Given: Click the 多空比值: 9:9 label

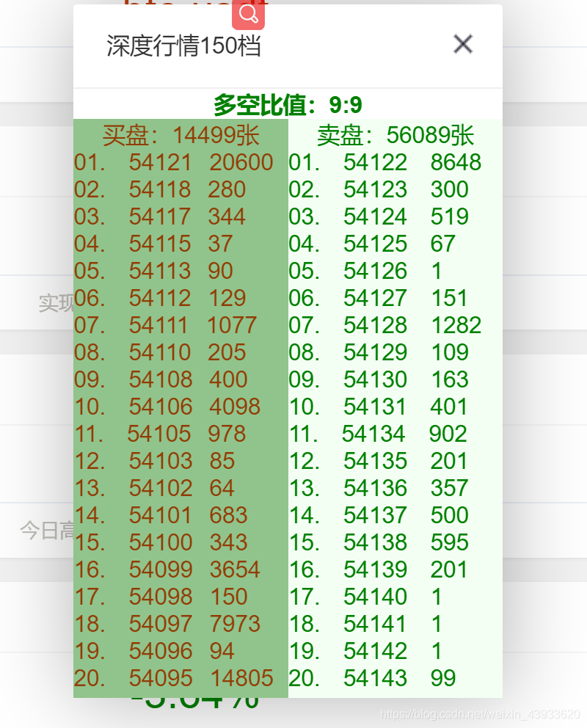Looking at the screenshot, I should coord(288,105).
